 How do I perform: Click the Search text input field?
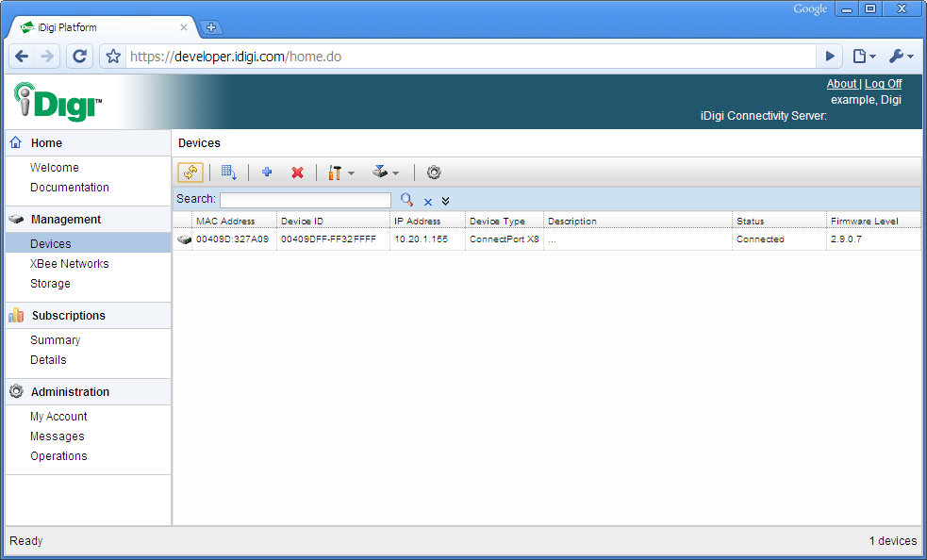pyautogui.click(x=305, y=200)
